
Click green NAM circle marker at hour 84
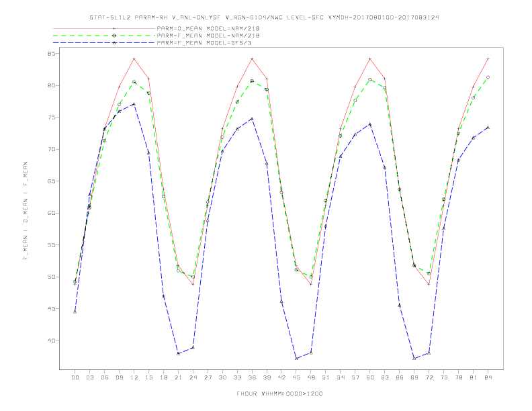click(x=488, y=77)
